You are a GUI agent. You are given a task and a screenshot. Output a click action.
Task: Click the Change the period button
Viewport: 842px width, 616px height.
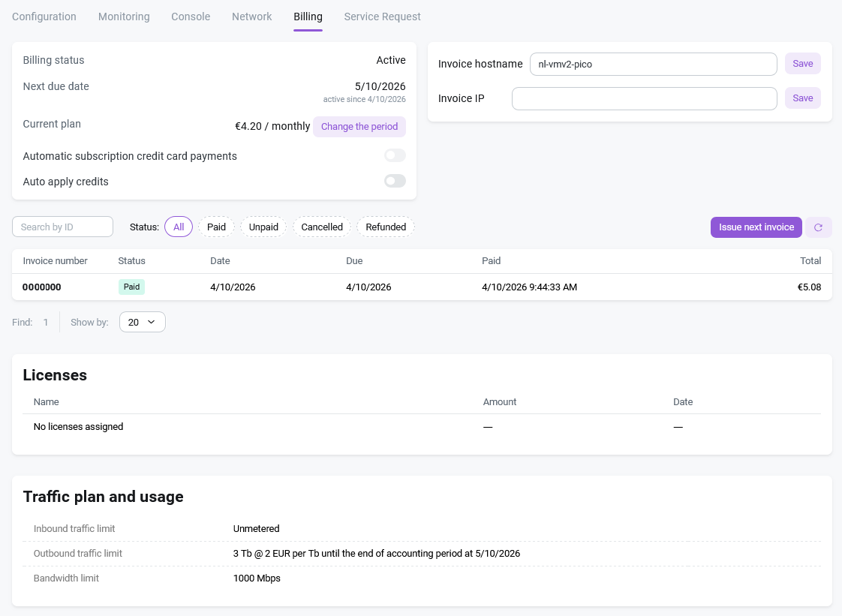[359, 127]
